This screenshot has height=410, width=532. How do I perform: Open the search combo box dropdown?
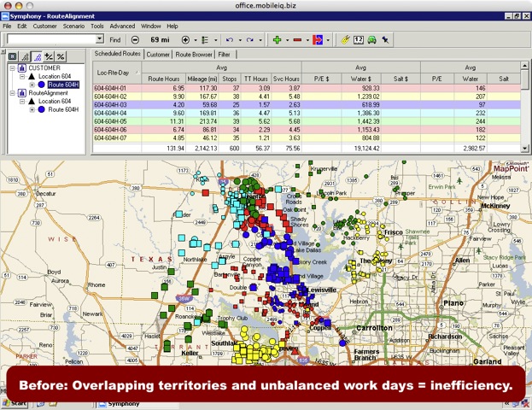100,39
